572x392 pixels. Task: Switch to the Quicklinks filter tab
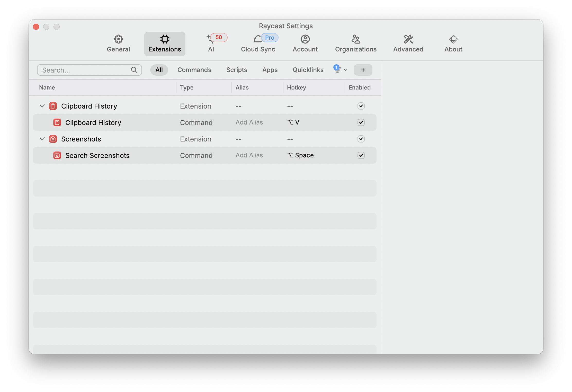pyautogui.click(x=308, y=70)
